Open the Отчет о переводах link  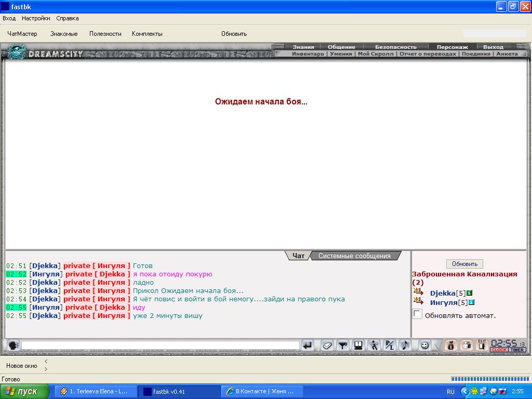tap(428, 54)
